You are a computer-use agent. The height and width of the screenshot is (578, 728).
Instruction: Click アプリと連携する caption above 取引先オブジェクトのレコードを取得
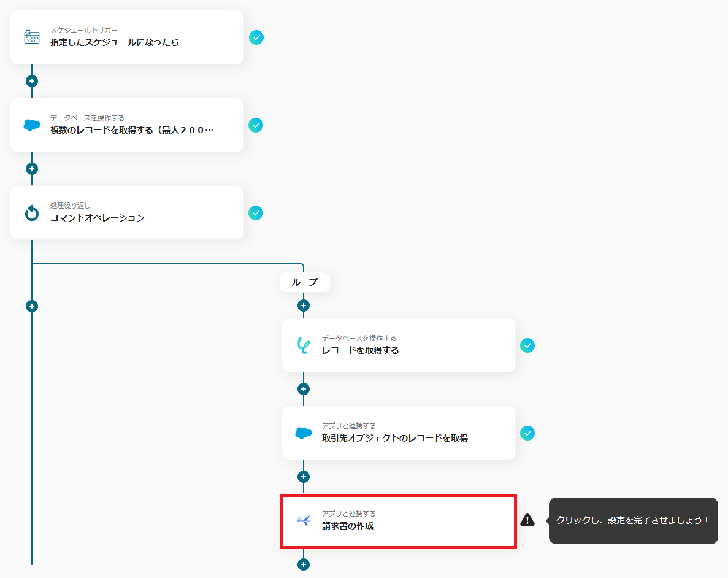point(349,426)
